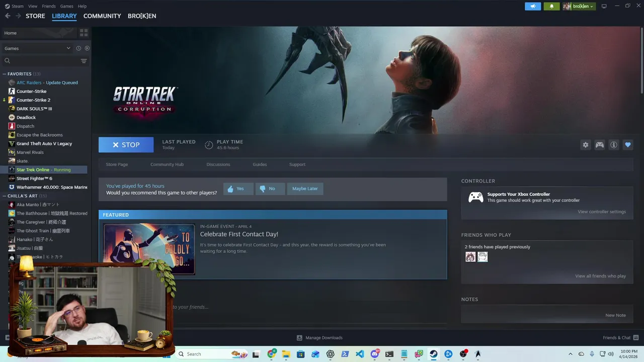Viewport: 644px width, 362px height.
Task: Open notifications bell button
Action: coord(551,6)
